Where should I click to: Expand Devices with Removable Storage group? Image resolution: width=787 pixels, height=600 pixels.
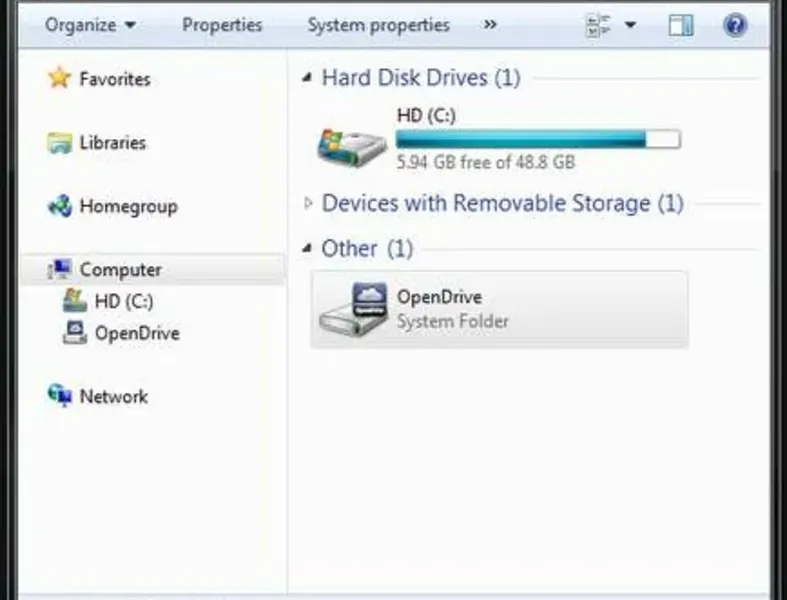pos(308,203)
